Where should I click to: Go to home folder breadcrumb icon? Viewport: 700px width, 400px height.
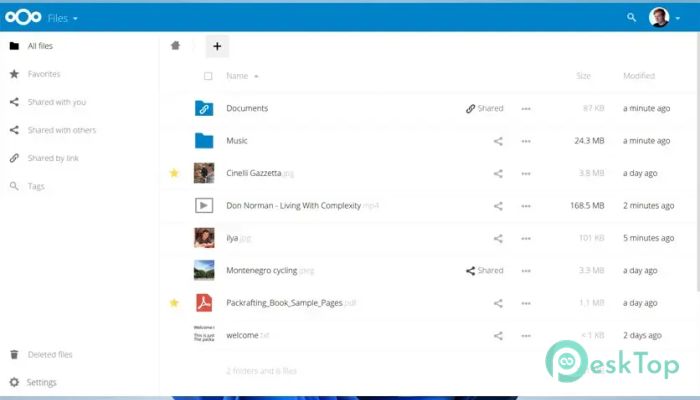coord(175,46)
